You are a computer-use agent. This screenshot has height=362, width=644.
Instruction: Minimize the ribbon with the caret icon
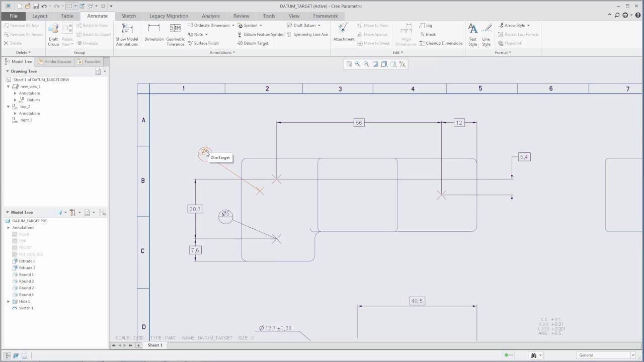pyautogui.click(x=609, y=16)
